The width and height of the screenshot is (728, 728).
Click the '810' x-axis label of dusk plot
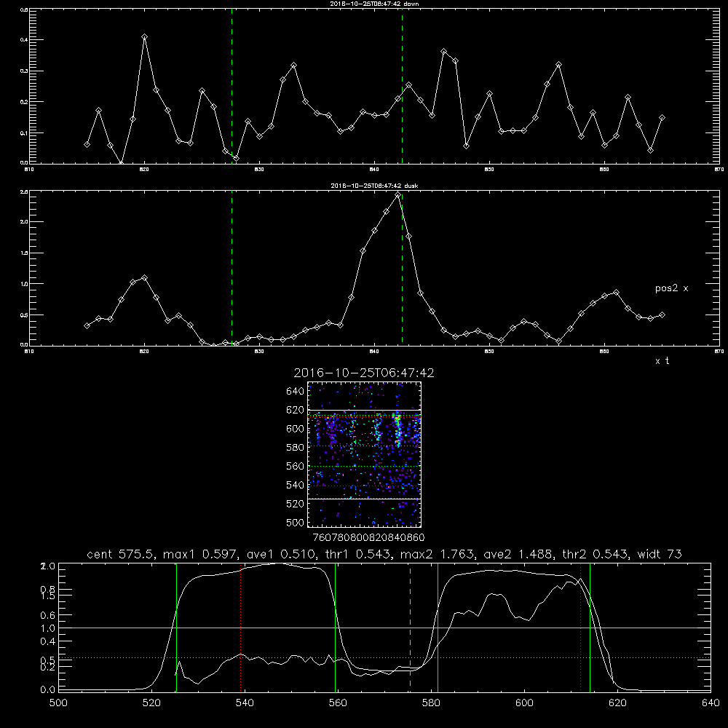tap(29, 352)
